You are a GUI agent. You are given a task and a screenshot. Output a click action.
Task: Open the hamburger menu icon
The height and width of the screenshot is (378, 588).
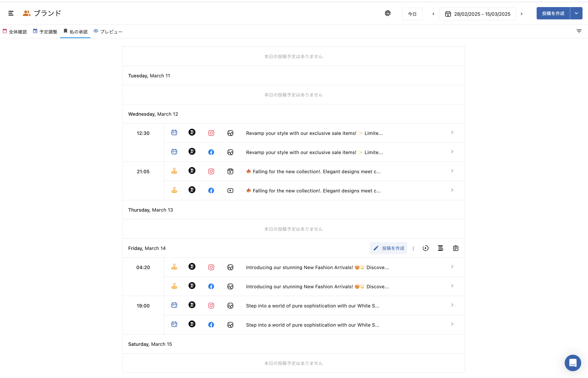click(x=11, y=13)
